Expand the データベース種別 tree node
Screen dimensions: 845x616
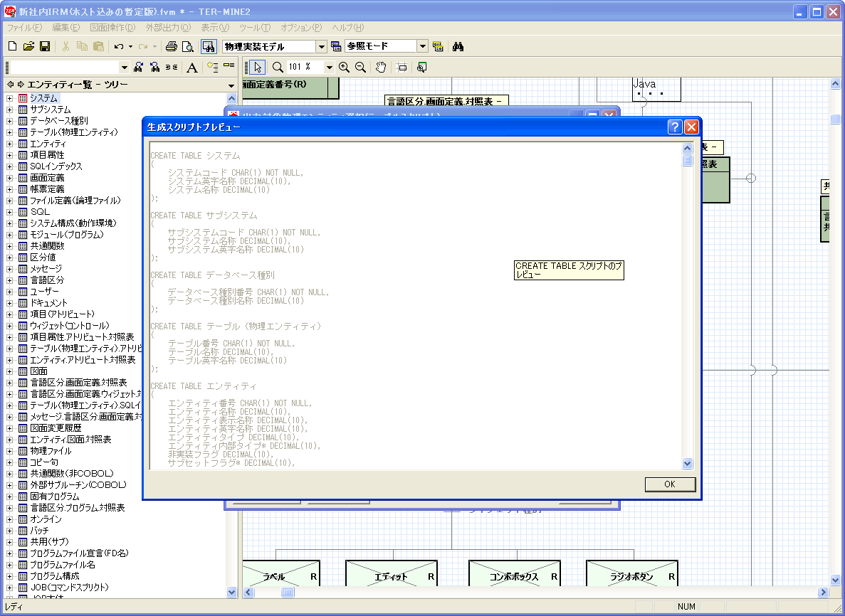[x=9, y=121]
